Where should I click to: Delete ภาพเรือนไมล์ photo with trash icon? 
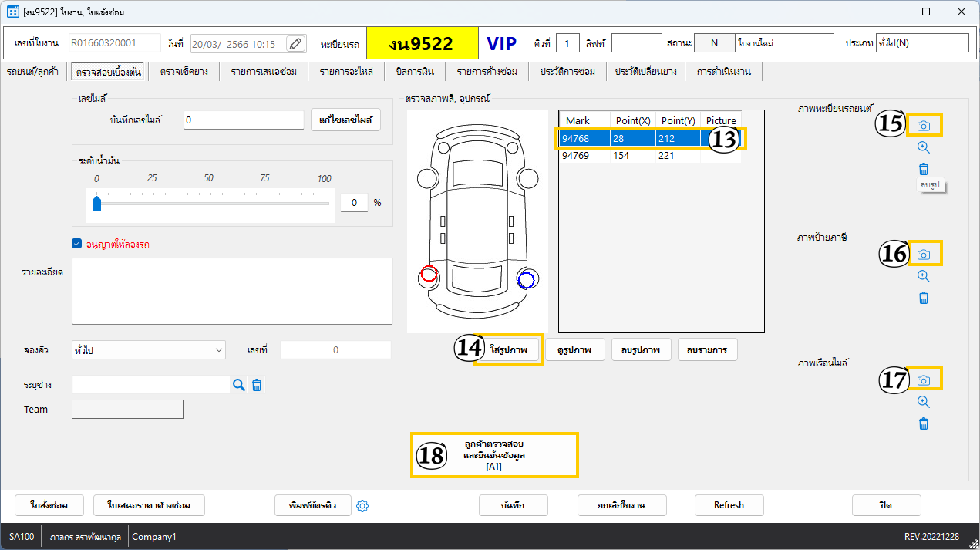[x=924, y=423]
